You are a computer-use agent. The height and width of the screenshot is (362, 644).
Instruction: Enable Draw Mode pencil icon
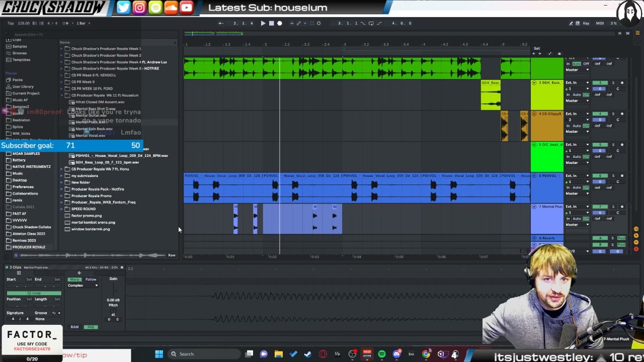571,23
